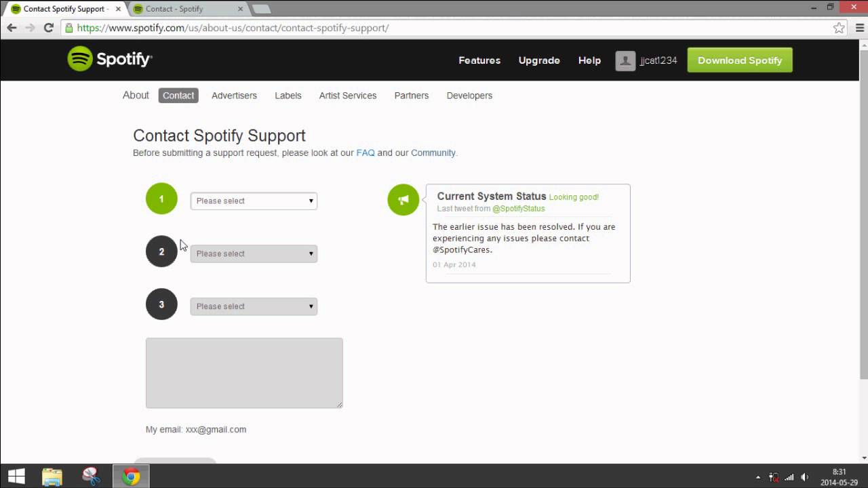The image size is (868, 488).
Task: Click the 'Current System Status' heading
Action: point(492,196)
